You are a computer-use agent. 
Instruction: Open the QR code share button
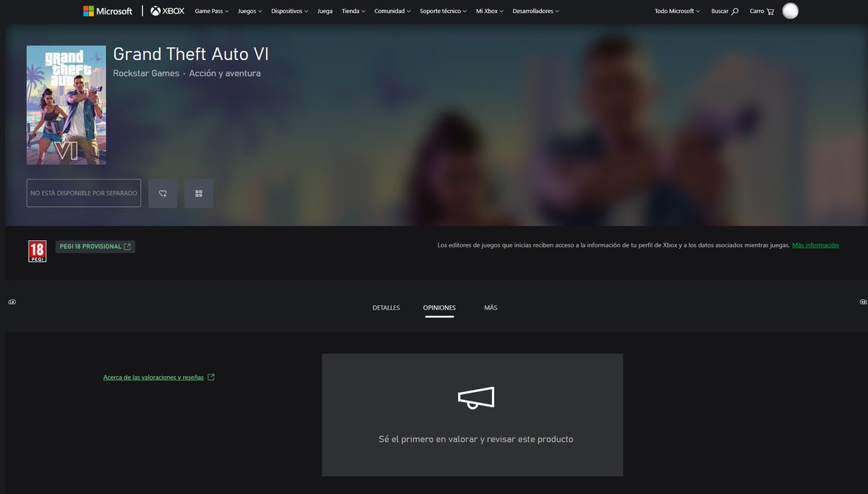point(199,193)
